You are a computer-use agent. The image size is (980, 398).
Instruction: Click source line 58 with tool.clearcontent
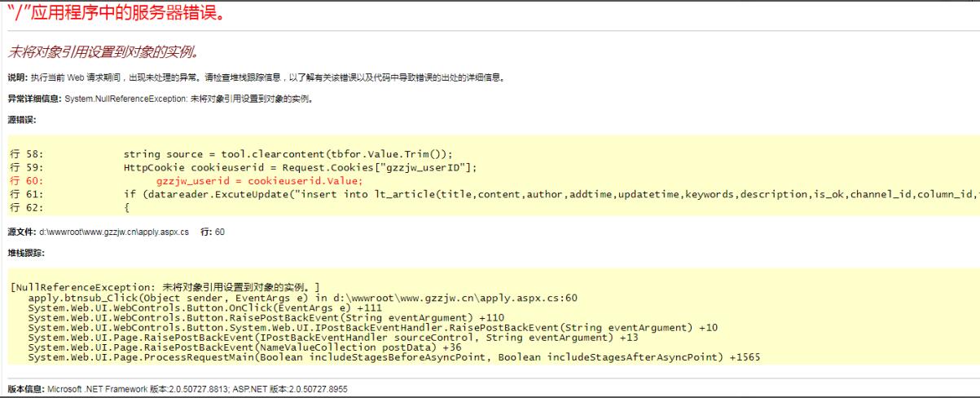coord(287,153)
